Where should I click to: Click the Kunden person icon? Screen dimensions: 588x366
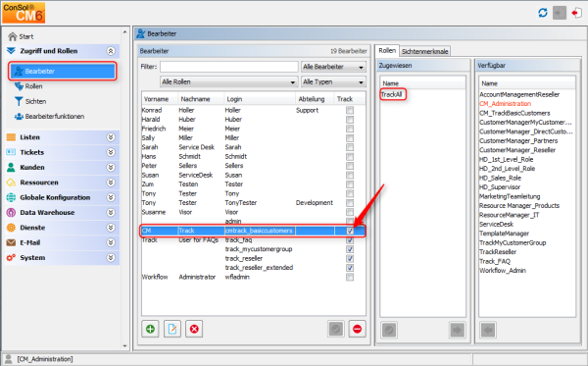[11, 167]
